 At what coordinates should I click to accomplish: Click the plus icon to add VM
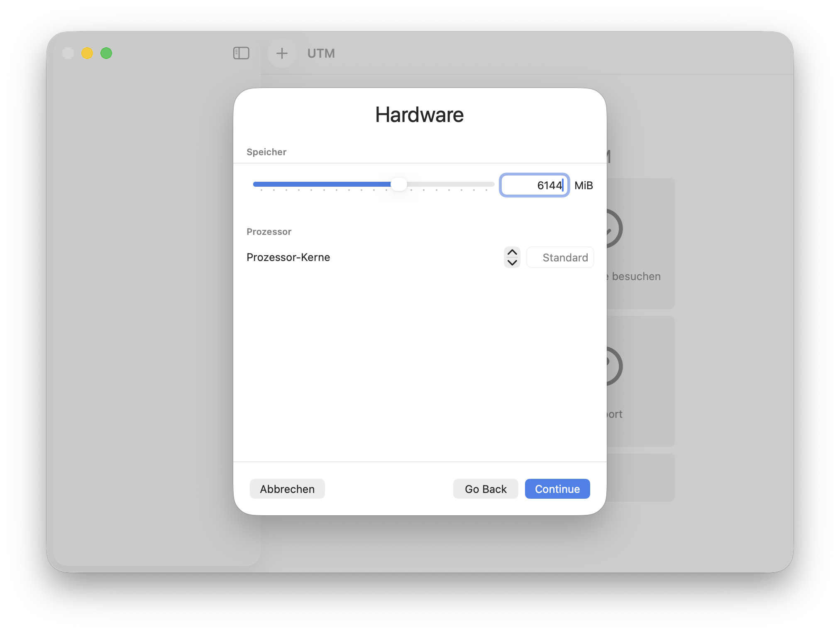(x=282, y=53)
